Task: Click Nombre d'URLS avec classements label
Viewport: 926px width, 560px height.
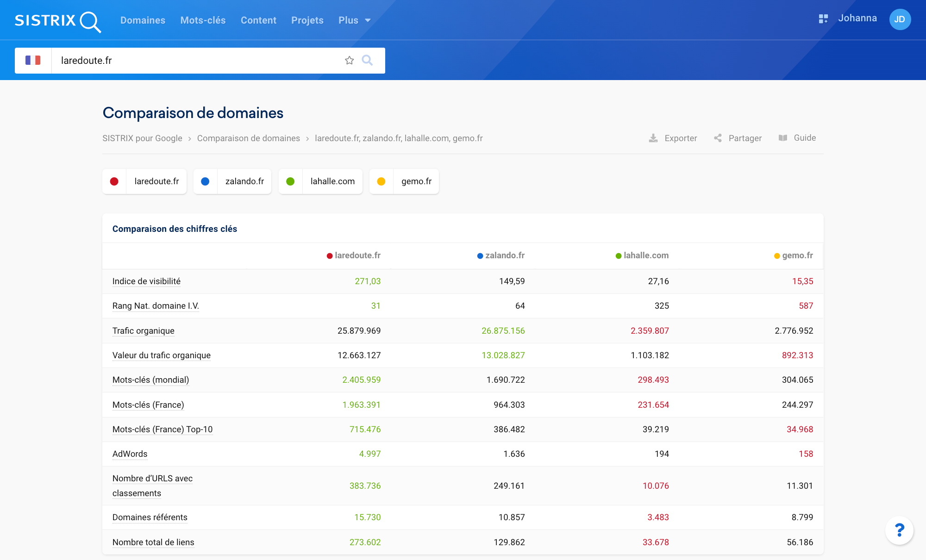Action: 152,486
